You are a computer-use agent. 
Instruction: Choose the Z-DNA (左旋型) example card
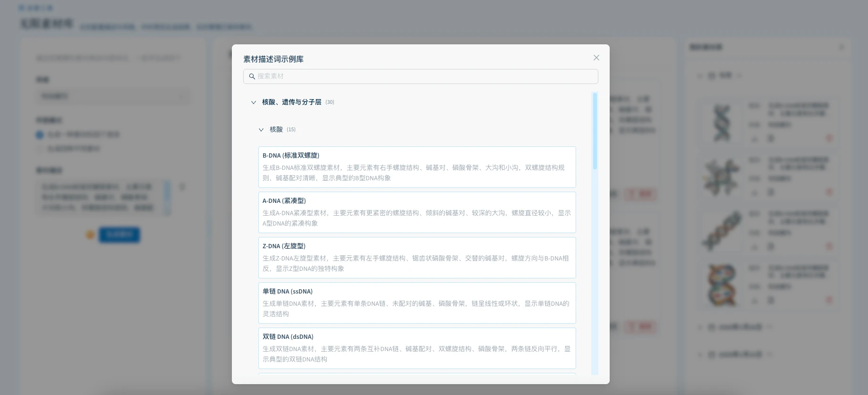tap(417, 258)
